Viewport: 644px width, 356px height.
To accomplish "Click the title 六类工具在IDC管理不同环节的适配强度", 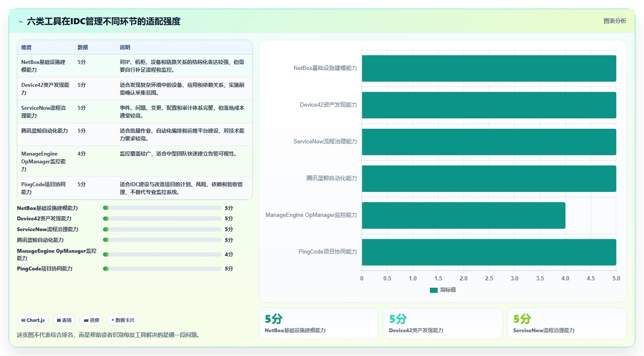I will click(104, 21).
